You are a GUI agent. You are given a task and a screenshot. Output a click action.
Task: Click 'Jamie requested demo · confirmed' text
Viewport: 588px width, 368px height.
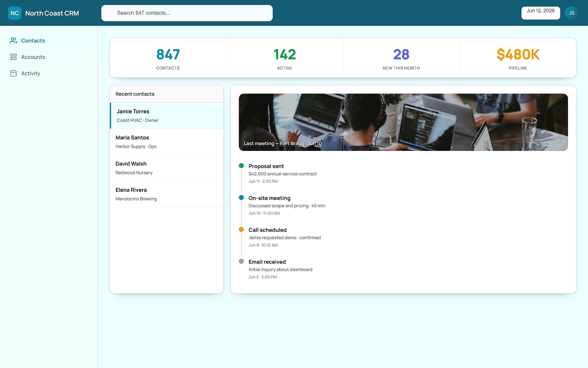pyautogui.click(x=285, y=238)
